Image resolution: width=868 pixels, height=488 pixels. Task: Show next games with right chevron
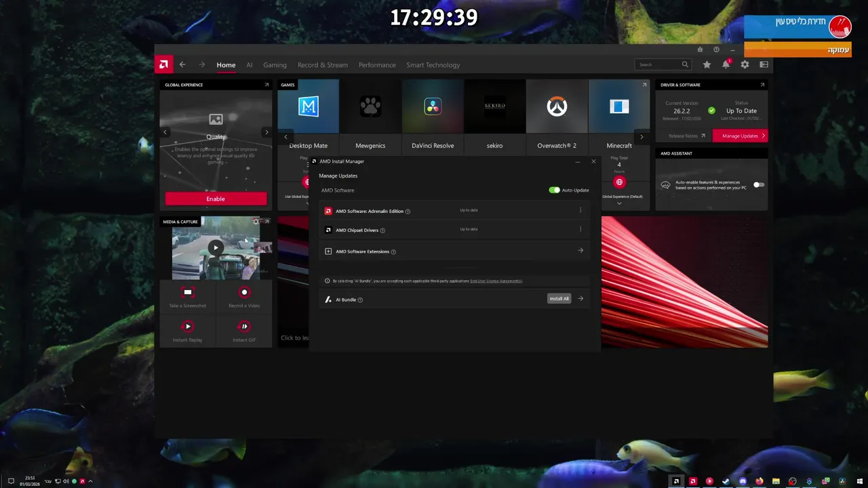[642, 137]
